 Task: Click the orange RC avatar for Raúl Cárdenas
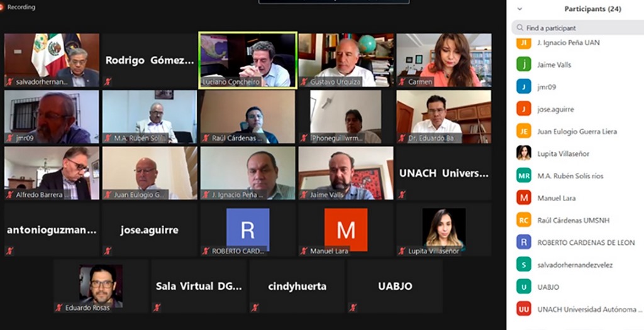coord(524,220)
